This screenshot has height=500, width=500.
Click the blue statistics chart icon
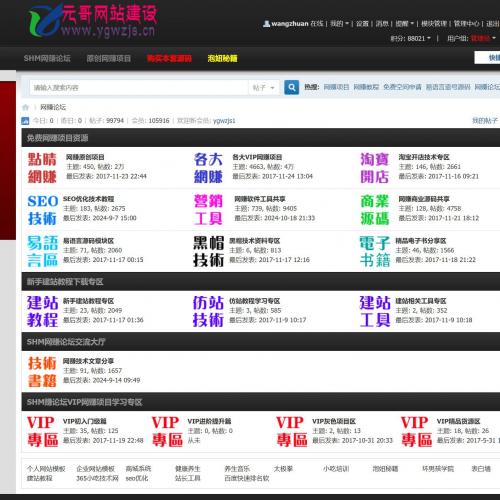point(25,121)
